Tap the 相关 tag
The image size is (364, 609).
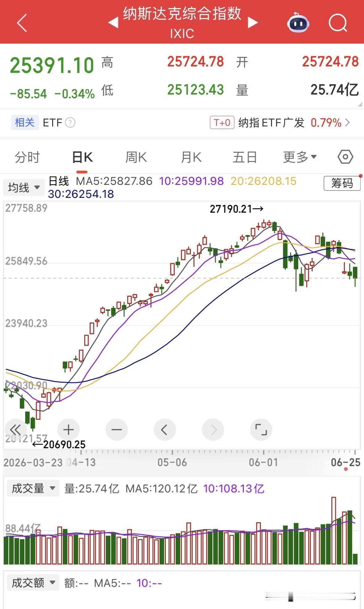(25, 122)
